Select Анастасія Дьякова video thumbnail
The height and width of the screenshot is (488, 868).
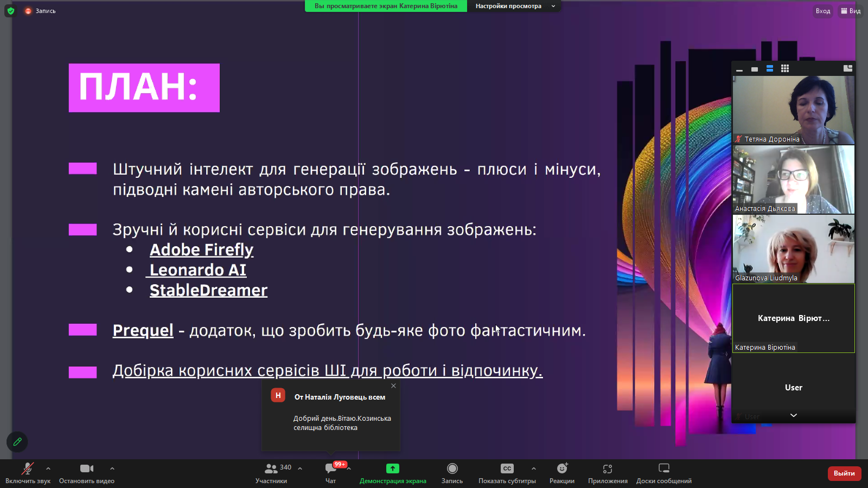click(793, 179)
